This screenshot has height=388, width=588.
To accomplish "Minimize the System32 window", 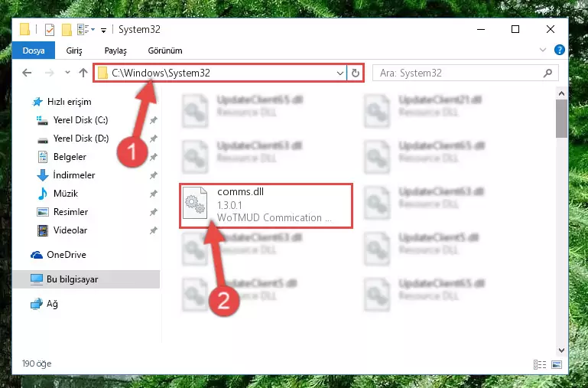I will [x=481, y=29].
